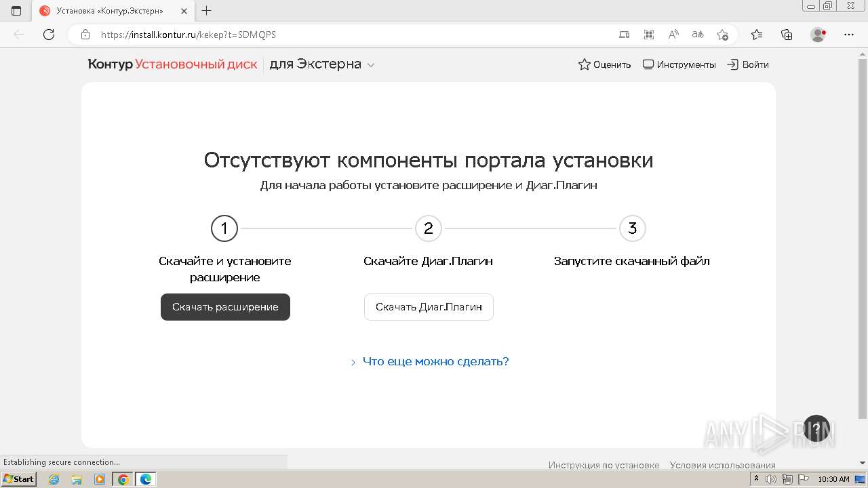
Task: Switch to Chrome in the taskbar
Action: [123, 479]
